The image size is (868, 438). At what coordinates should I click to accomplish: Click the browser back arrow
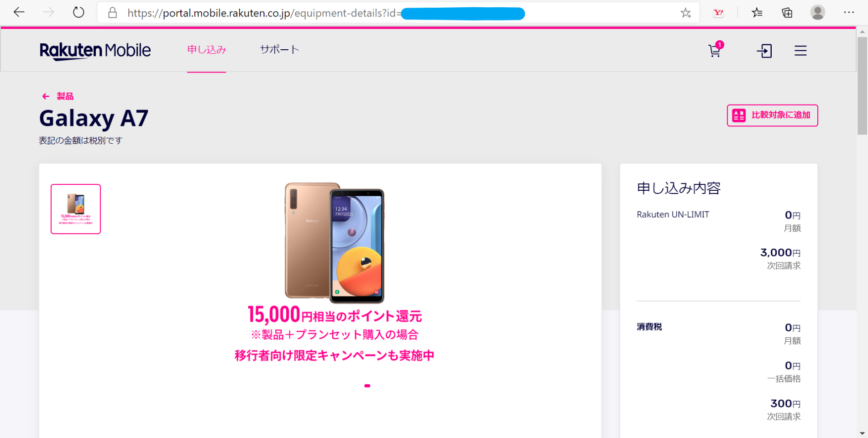[x=19, y=13]
